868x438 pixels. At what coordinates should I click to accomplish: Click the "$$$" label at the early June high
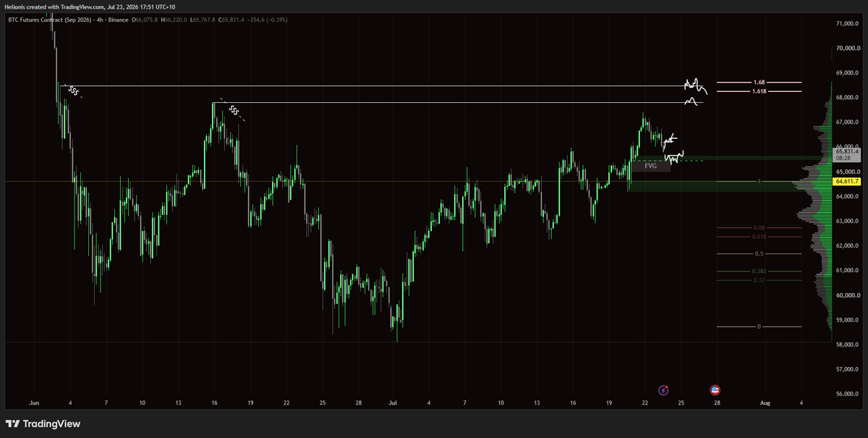pos(72,90)
